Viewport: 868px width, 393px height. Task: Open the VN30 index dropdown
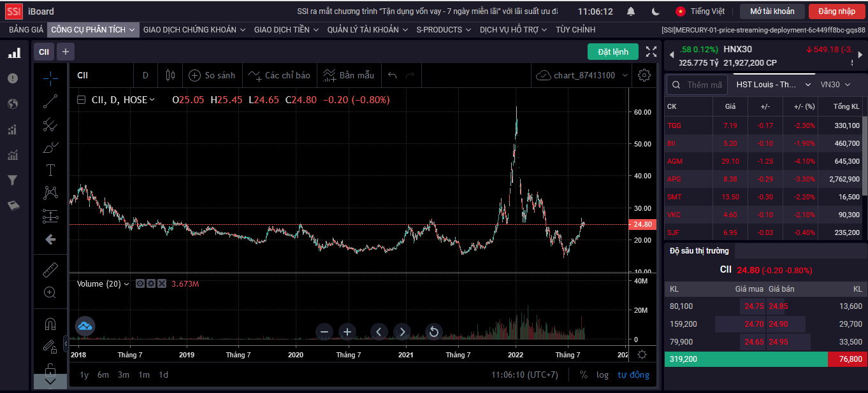coord(835,85)
